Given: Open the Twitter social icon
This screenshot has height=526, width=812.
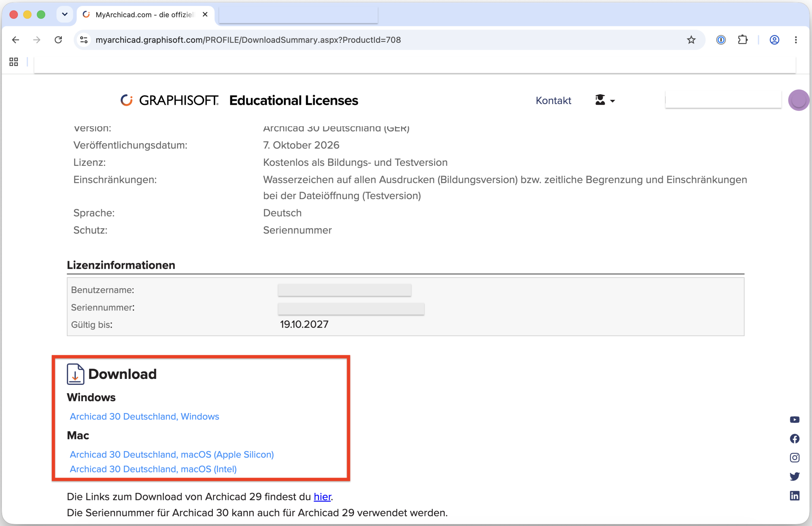Looking at the screenshot, I should click(x=794, y=477).
